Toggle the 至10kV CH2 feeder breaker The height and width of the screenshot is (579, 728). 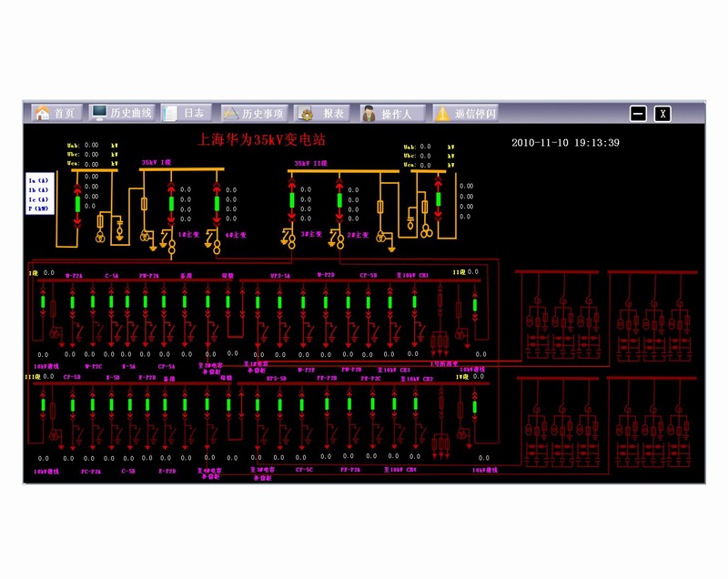(416, 404)
